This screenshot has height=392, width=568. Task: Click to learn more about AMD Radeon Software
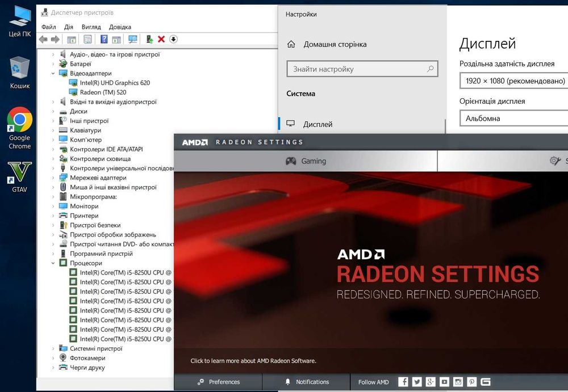(253, 361)
